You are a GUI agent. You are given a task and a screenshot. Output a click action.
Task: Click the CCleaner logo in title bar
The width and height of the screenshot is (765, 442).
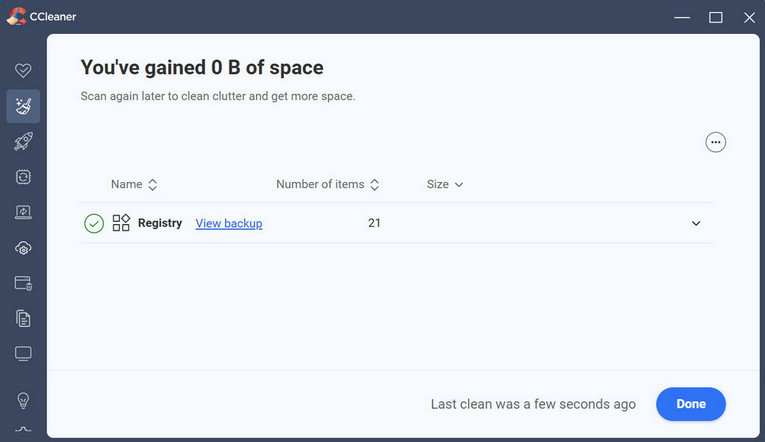[14, 16]
